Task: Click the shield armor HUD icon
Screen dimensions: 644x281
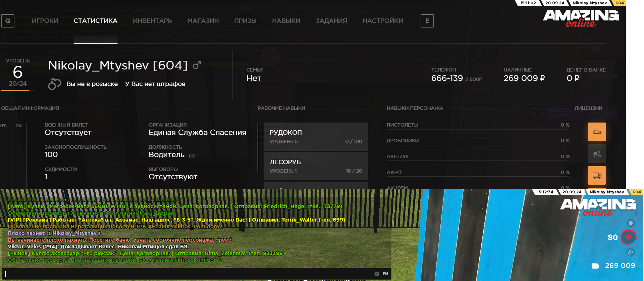Action: [x=631, y=223]
